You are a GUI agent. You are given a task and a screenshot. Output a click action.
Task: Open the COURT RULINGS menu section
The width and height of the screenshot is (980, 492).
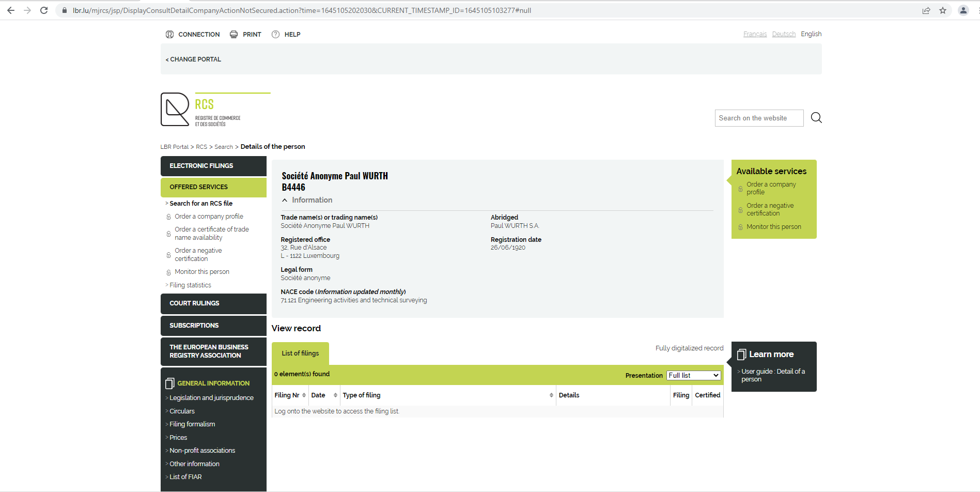click(x=213, y=303)
